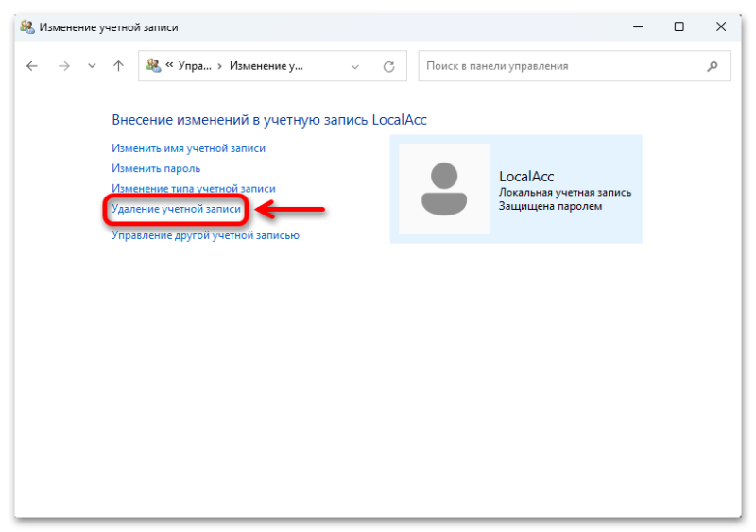756x532 pixels.
Task: Maximize the window
Action: coord(679,27)
